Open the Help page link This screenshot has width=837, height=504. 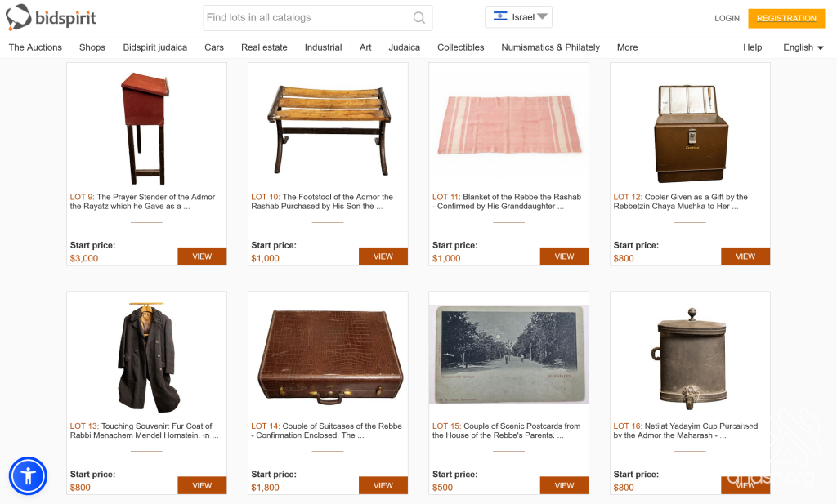point(752,47)
